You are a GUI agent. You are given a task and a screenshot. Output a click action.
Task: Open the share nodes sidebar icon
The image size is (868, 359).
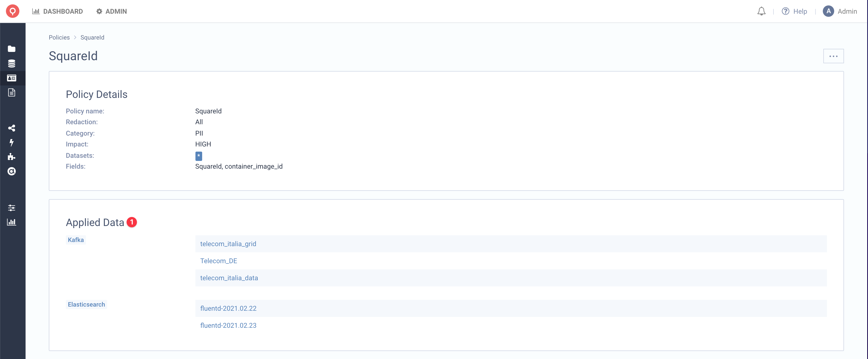click(x=11, y=128)
